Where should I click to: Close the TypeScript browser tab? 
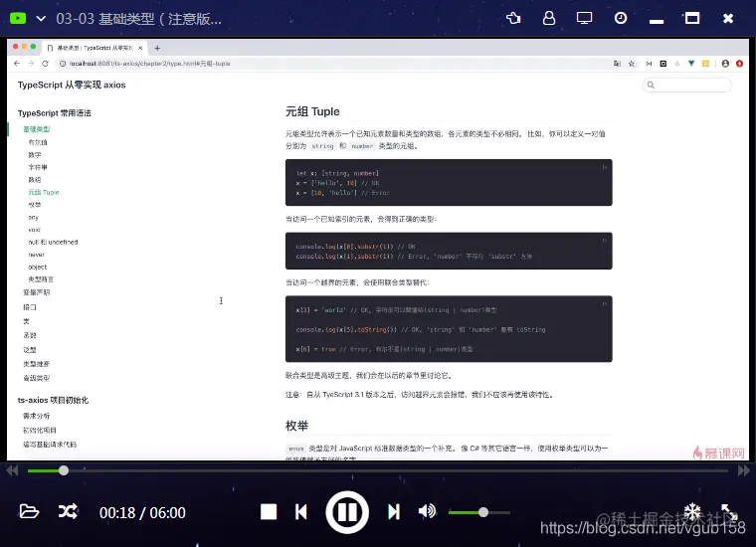140,48
